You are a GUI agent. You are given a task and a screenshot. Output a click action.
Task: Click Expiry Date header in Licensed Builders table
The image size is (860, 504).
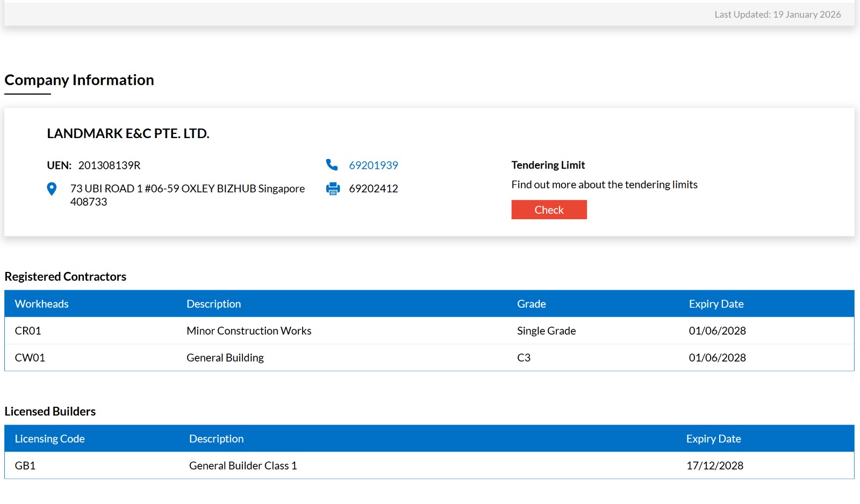coord(713,439)
